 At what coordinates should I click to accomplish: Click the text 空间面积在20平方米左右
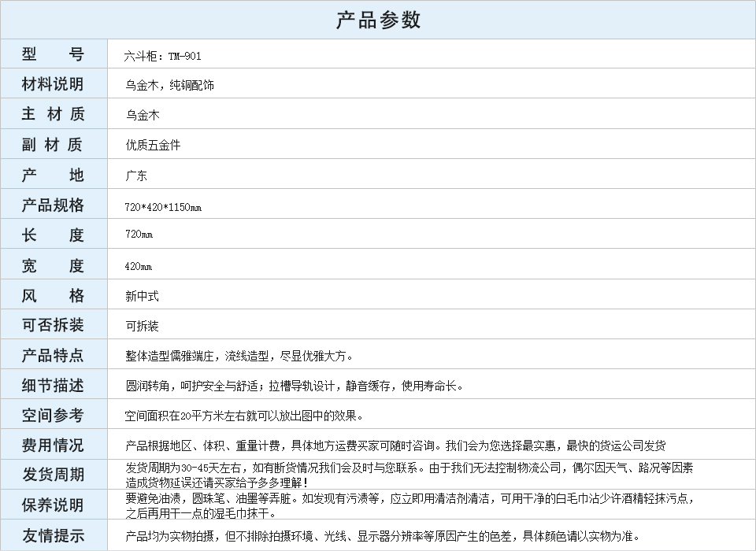click(x=244, y=416)
